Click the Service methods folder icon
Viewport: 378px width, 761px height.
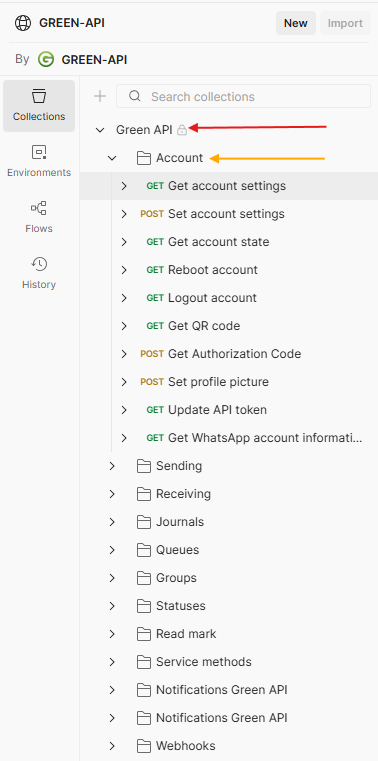click(144, 662)
